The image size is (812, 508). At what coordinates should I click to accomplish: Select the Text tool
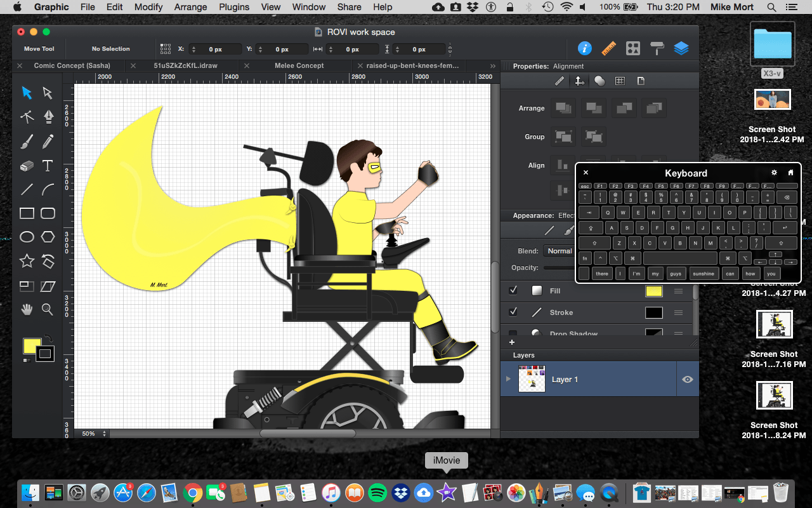pos(48,166)
